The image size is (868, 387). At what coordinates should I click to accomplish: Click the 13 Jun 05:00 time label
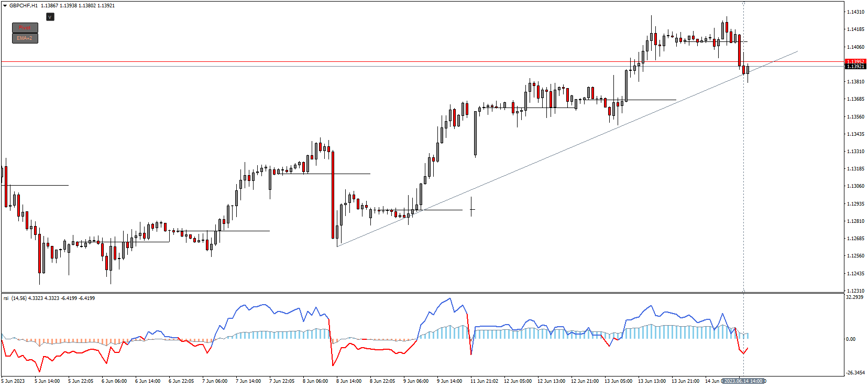[618, 381]
